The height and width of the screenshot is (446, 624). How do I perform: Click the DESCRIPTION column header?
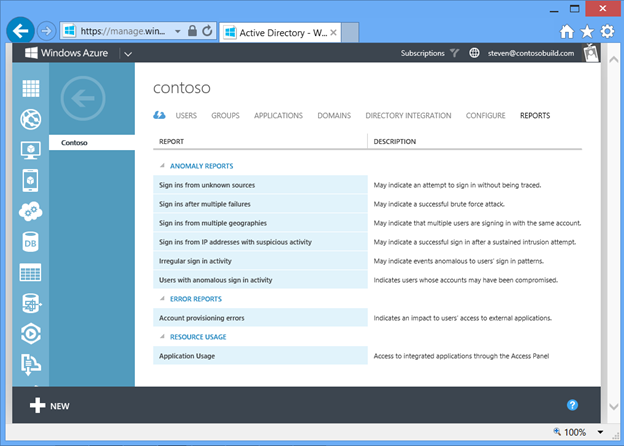click(394, 142)
